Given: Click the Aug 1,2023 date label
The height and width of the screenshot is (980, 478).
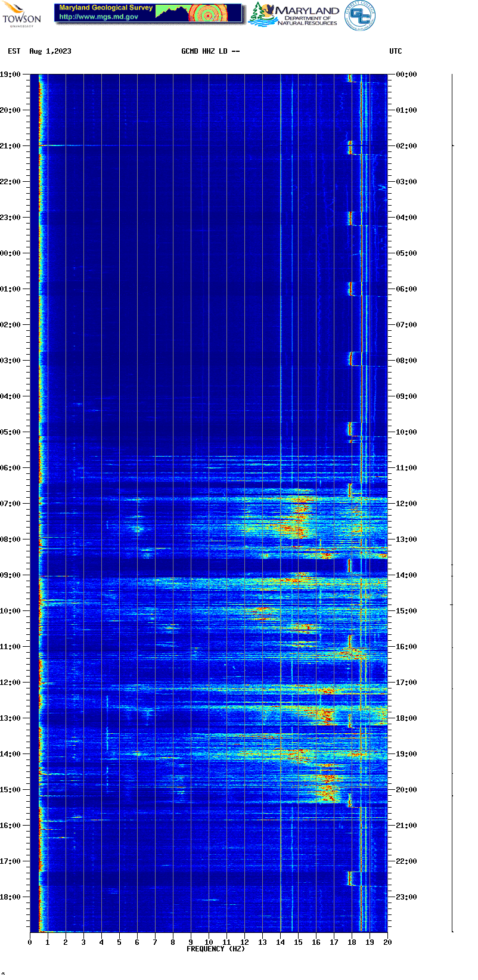Looking at the screenshot, I should click(50, 51).
